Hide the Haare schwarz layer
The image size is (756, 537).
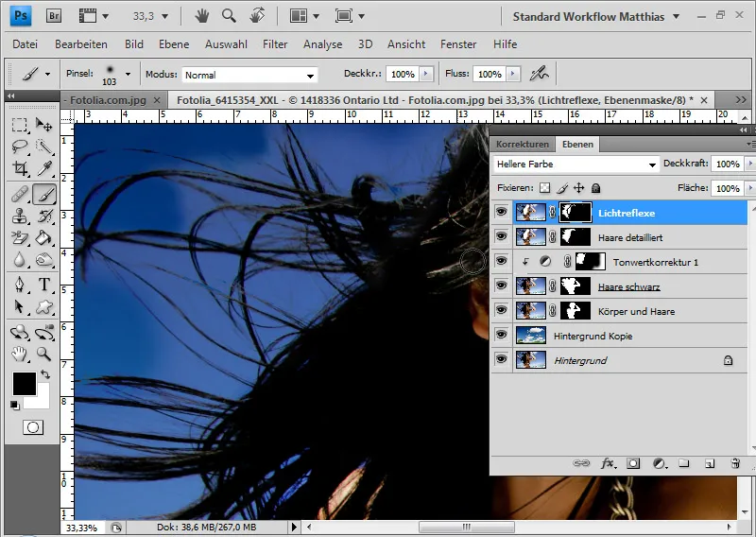tap(501, 286)
